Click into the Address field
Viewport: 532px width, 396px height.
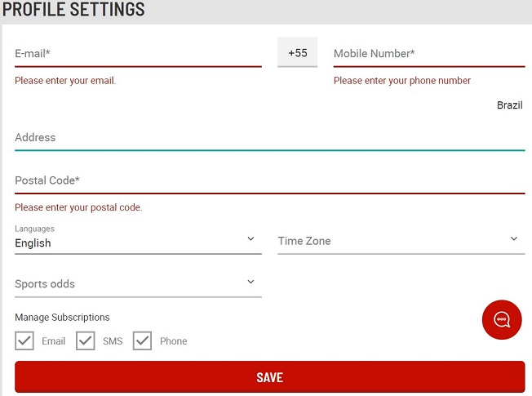tap(270, 137)
